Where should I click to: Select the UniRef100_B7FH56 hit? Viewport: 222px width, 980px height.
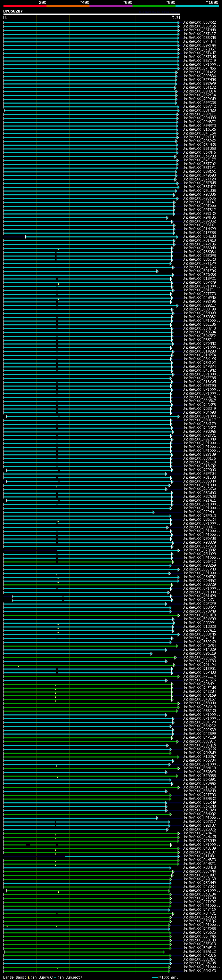click(x=199, y=80)
